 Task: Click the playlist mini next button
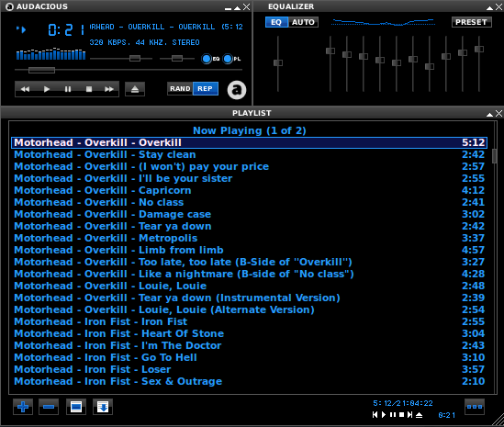(409, 415)
